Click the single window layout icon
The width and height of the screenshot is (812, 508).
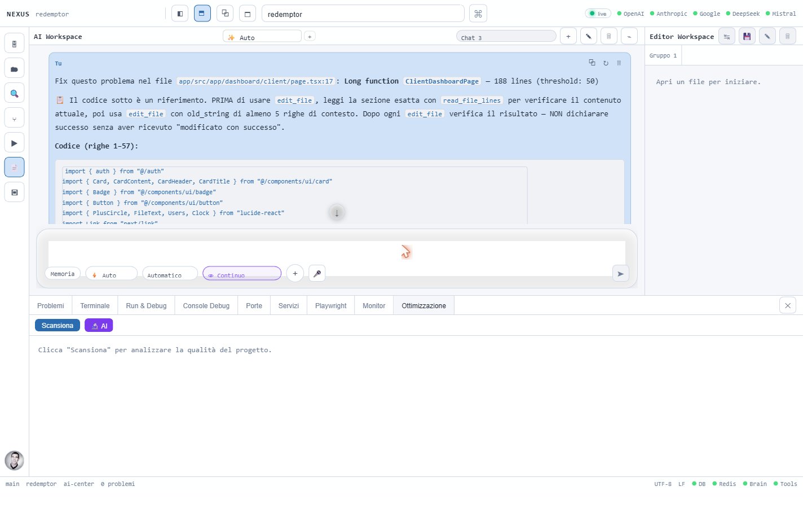pyautogui.click(x=248, y=14)
